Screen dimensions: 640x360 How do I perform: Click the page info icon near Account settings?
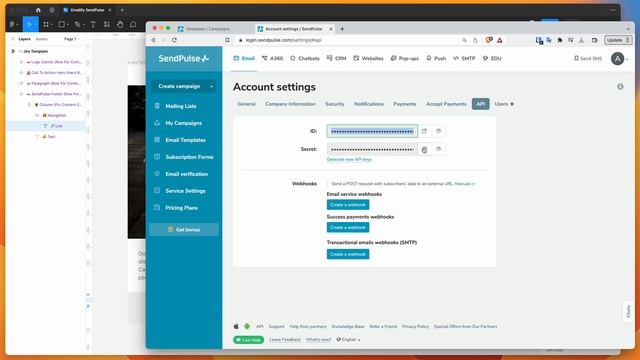[x=620, y=87]
